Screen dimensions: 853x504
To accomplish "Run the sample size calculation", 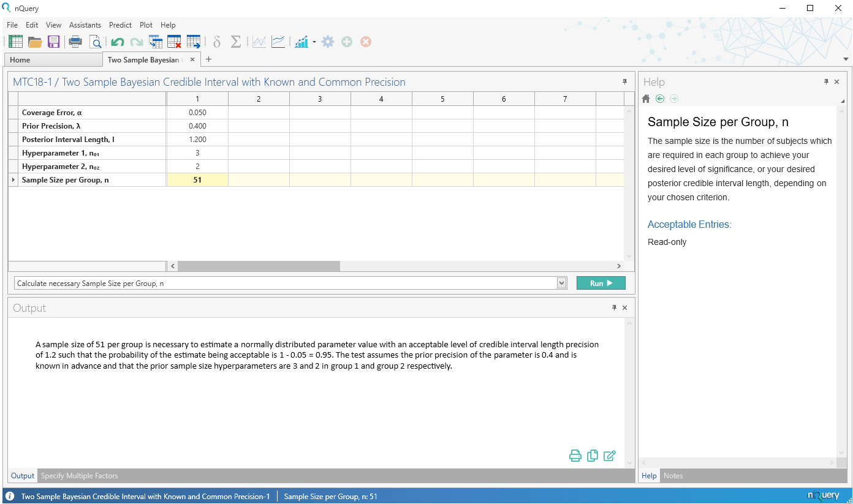I will pyautogui.click(x=601, y=282).
